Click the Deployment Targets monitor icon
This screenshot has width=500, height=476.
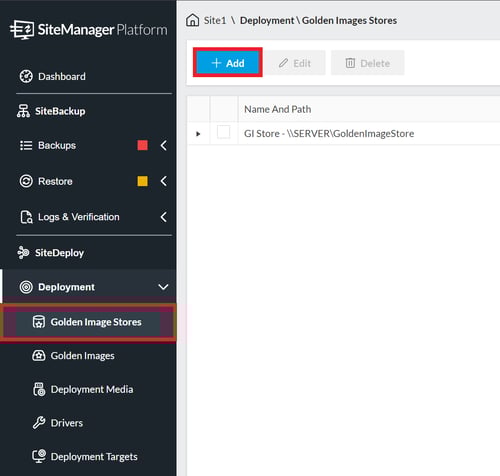tap(39, 456)
